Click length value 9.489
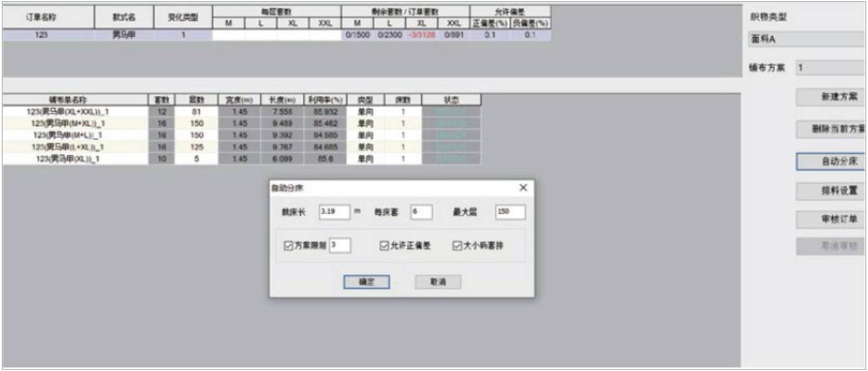Screen dimensions: 868x371 click(282, 123)
